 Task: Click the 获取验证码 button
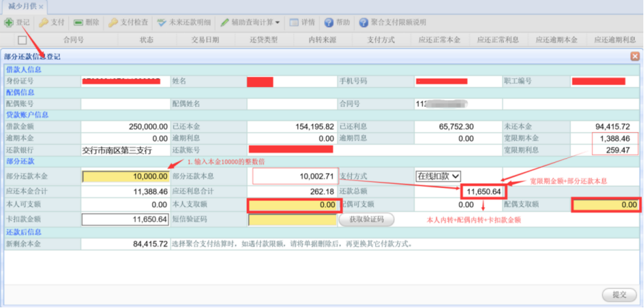[x=366, y=219]
